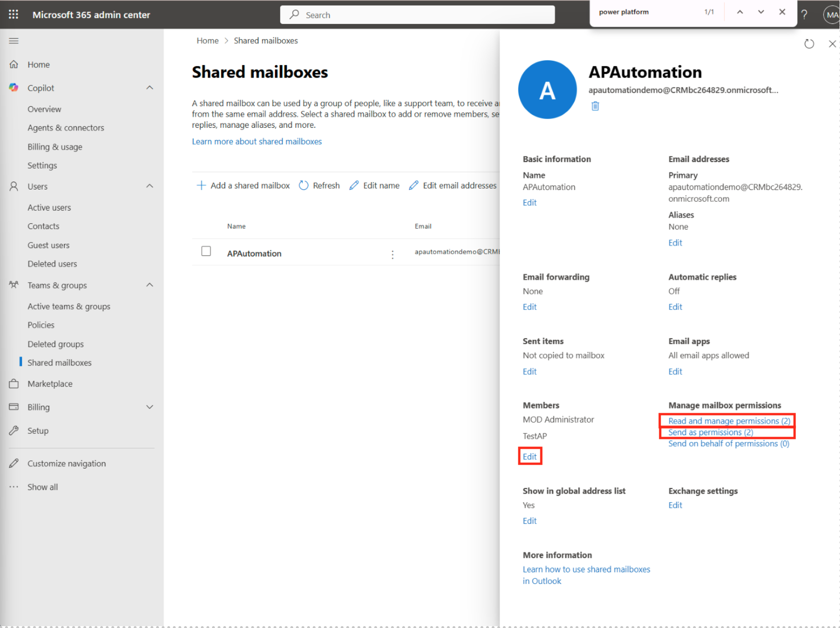Click the refresh icon in details panel

point(809,44)
